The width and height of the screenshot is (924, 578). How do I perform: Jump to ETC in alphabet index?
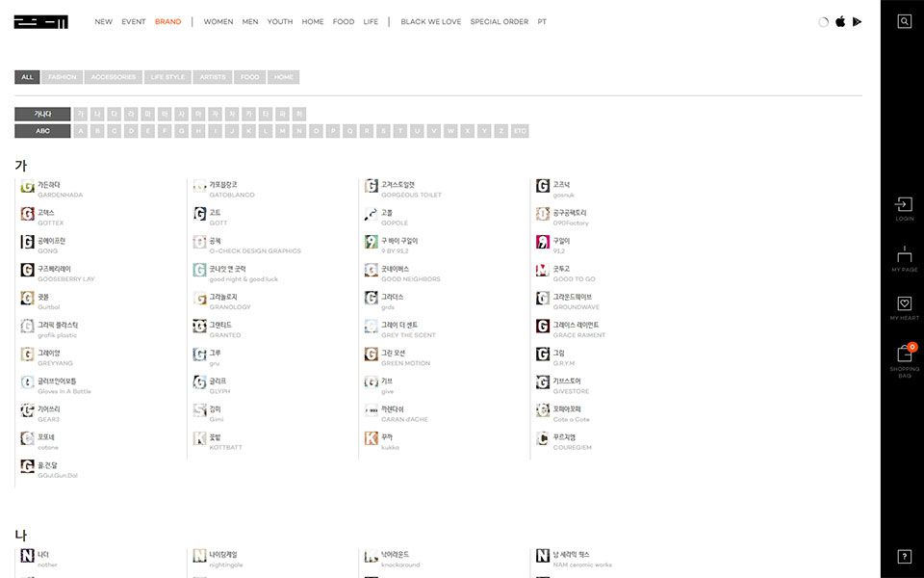click(520, 131)
